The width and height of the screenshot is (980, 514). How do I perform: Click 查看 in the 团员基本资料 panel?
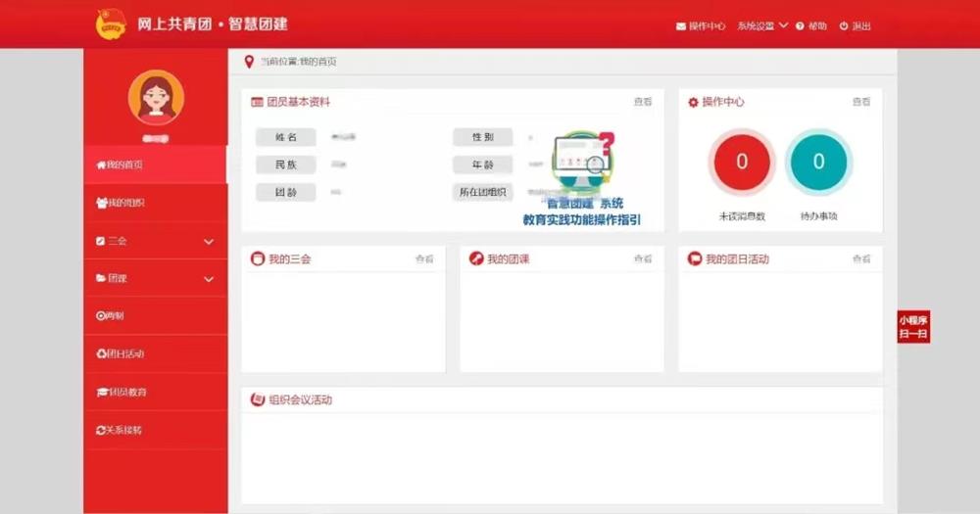[x=642, y=102]
